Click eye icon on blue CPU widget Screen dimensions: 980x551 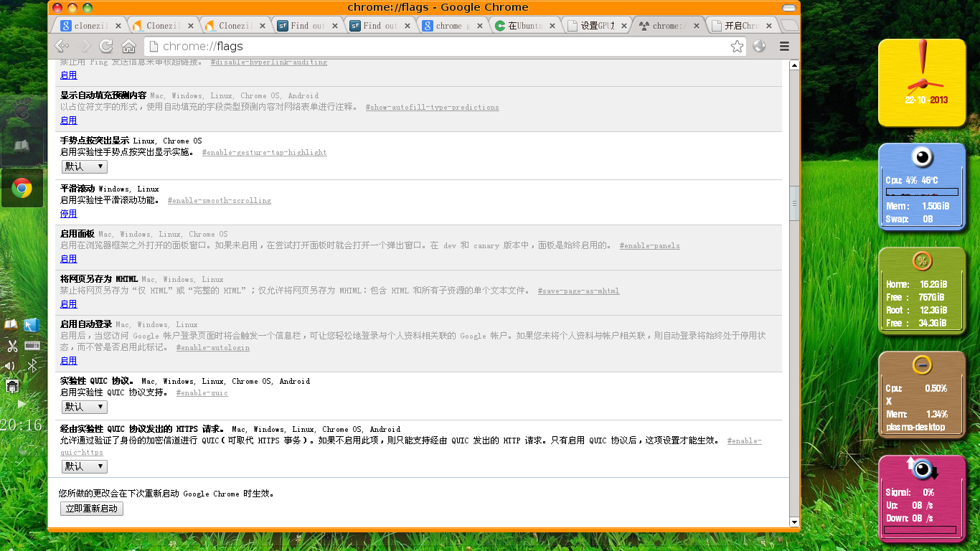(922, 156)
